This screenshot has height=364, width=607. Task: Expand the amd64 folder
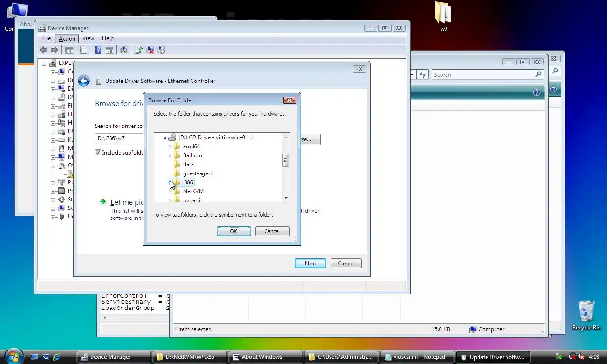[170, 146]
